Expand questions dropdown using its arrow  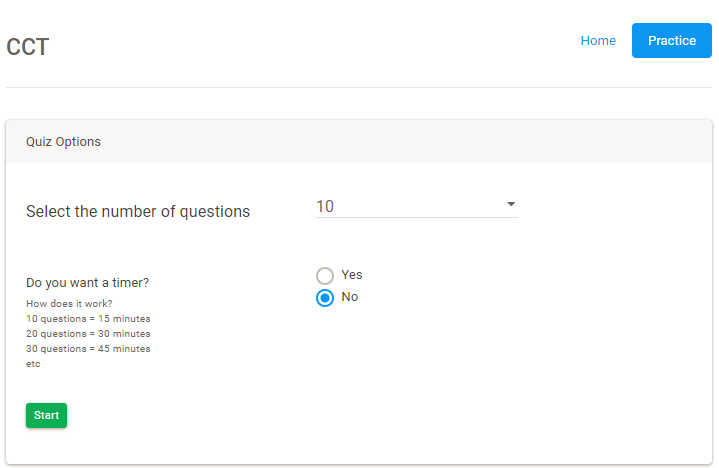(511, 204)
